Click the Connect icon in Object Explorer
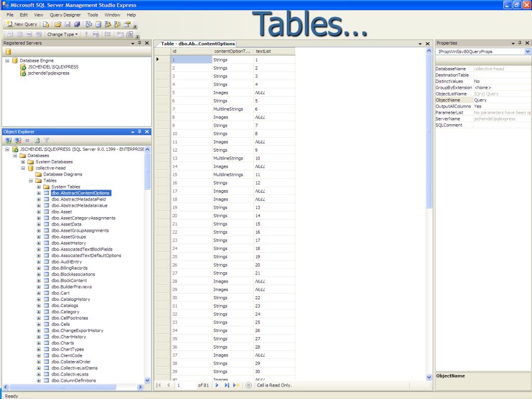This screenshot has width=532, height=399. [x=8, y=140]
